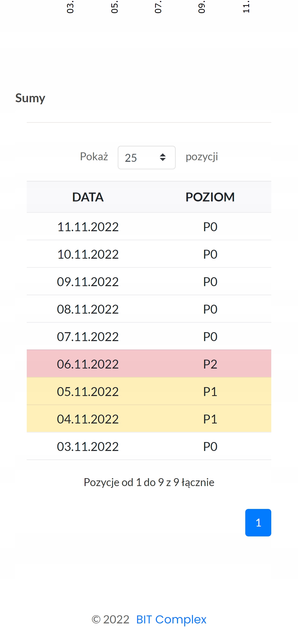Sort table by POZIOM column header
The image size is (298, 644).
tap(210, 197)
